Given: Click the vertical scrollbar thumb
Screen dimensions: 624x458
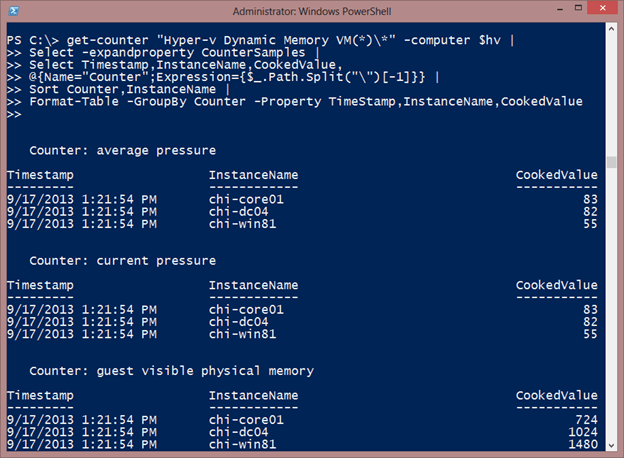Looking at the screenshot, I should [611, 162].
